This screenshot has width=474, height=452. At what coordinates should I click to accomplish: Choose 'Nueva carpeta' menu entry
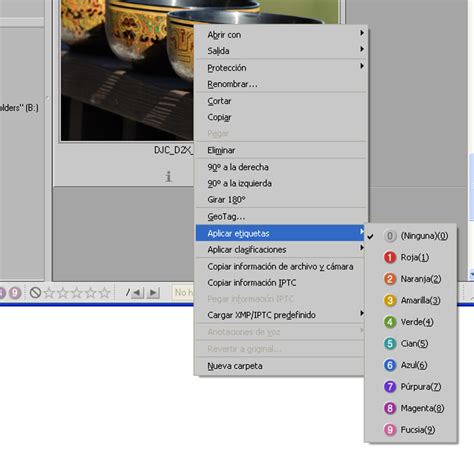281,366
